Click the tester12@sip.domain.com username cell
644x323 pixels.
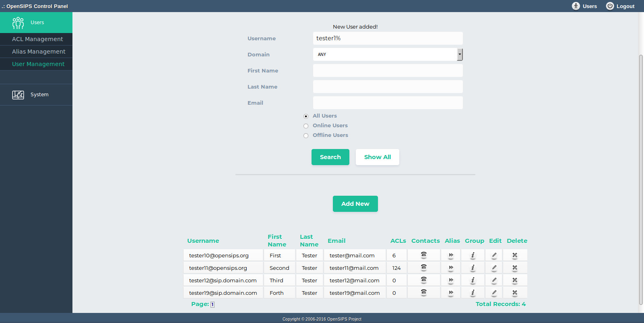point(223,280)
